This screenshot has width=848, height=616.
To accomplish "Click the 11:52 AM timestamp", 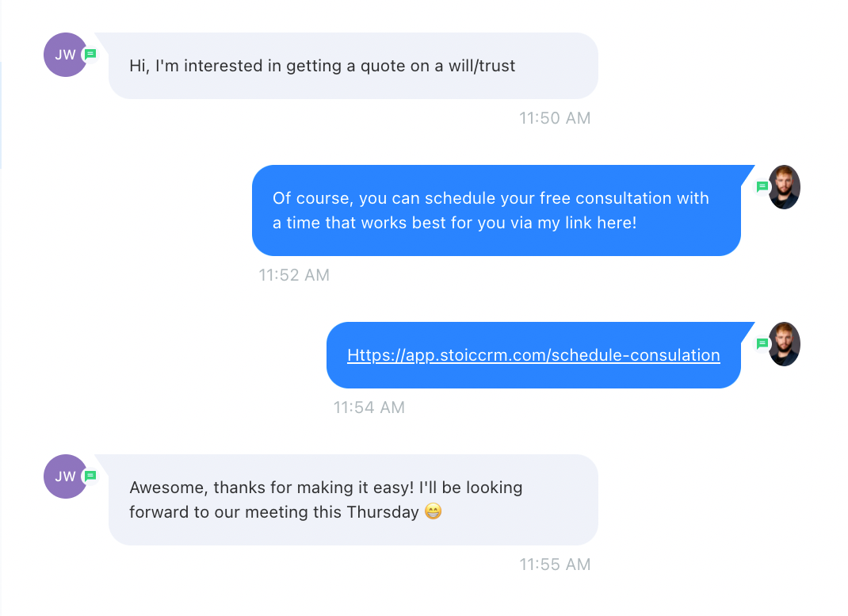I will pyautogui.click(x=294, y=275).
